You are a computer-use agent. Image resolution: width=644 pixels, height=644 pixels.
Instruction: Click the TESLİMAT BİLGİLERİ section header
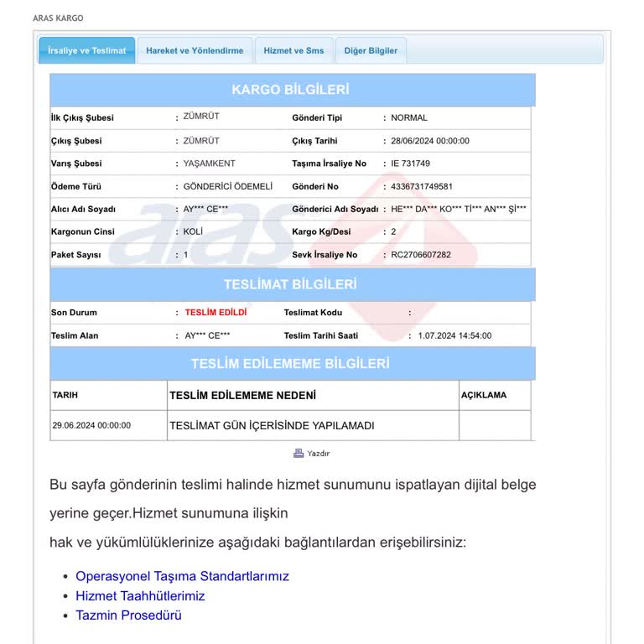point(293,284)
